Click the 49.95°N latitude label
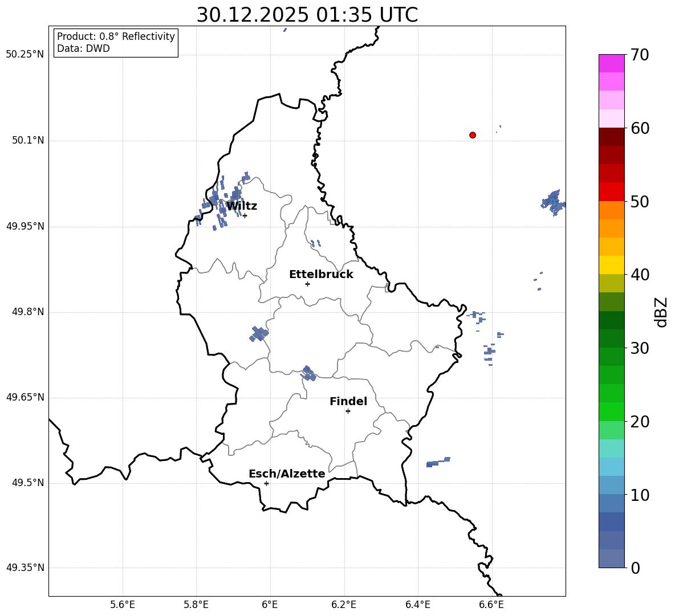The width and height of the screenshot is (675, 616). [x=25, y=226]
